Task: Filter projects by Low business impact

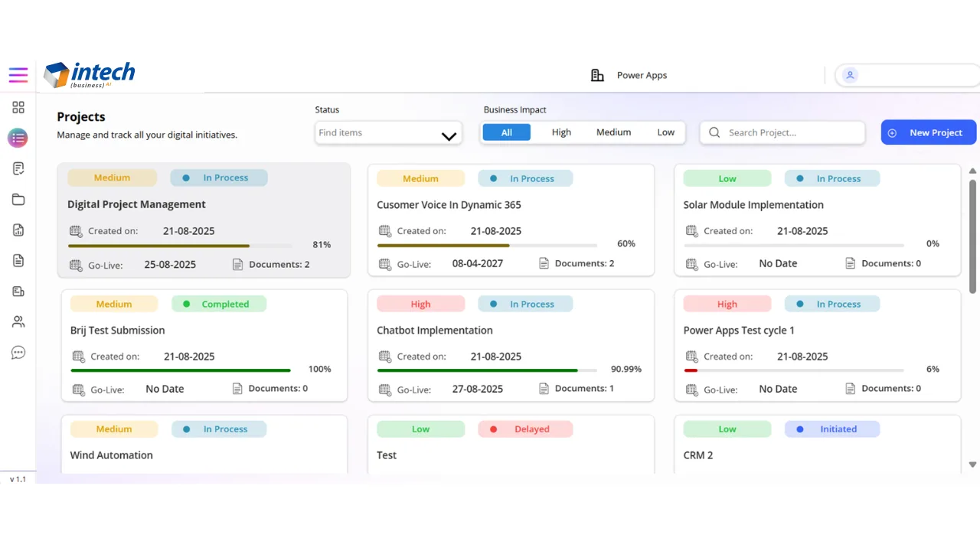Action: (x=666, y=132)
